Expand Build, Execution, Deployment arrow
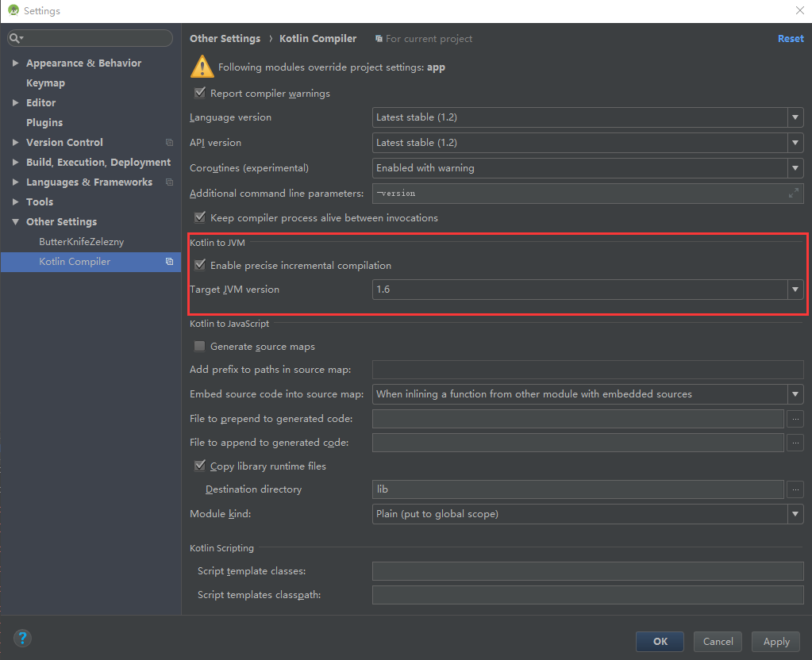 click(16, 162)
